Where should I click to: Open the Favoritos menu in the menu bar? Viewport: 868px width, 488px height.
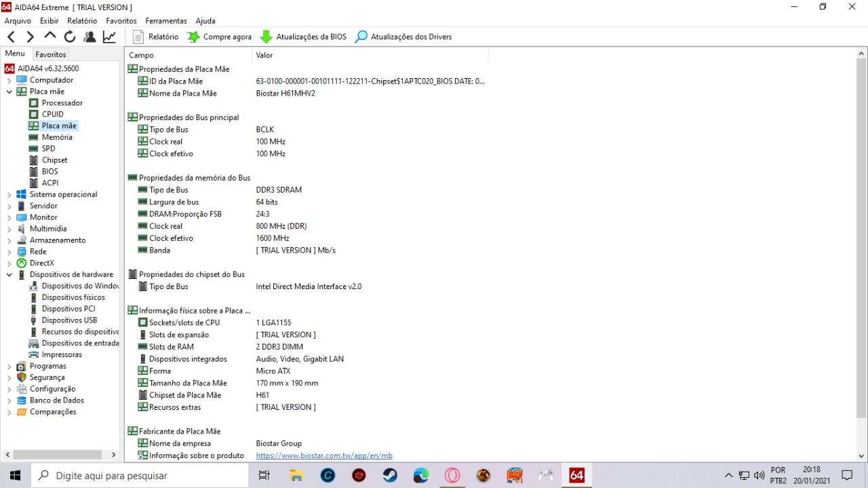(x=121, y=21)
